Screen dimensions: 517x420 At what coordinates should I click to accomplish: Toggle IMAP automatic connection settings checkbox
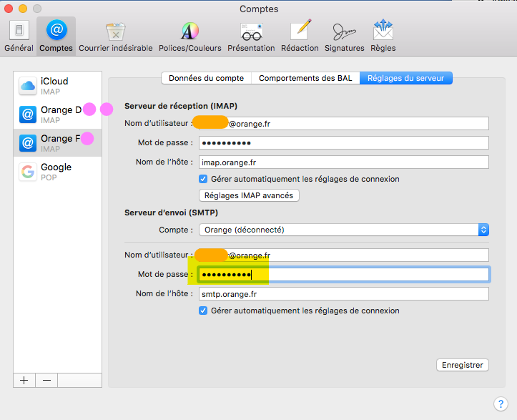(x=203, y=179)
